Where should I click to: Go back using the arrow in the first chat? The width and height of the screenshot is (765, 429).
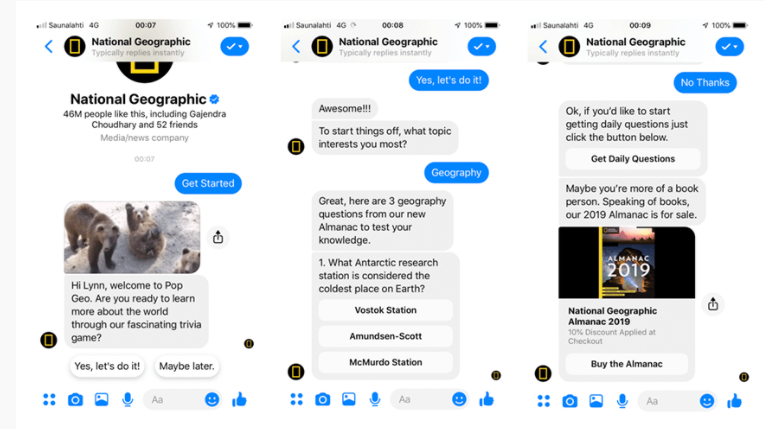[49, 46]
